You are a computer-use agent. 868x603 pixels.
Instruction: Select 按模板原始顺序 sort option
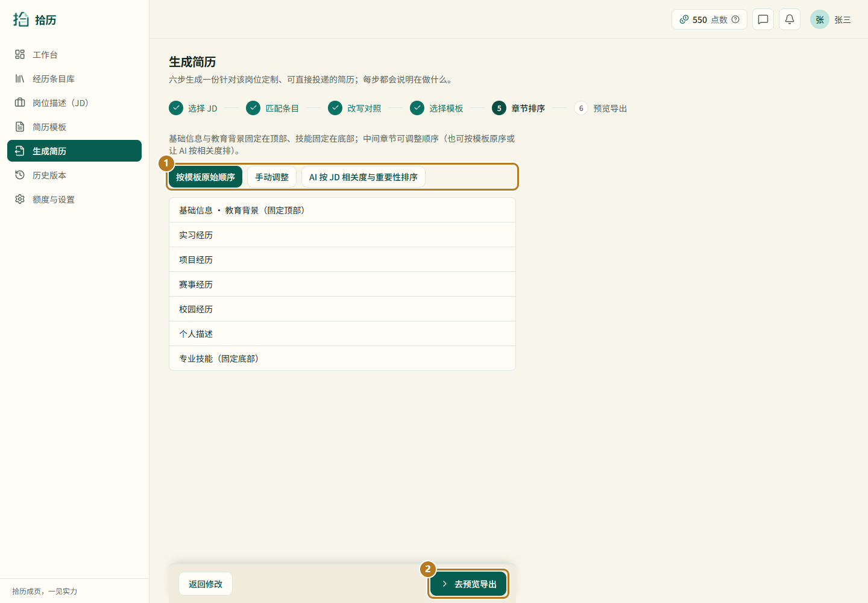coord(206,177)
